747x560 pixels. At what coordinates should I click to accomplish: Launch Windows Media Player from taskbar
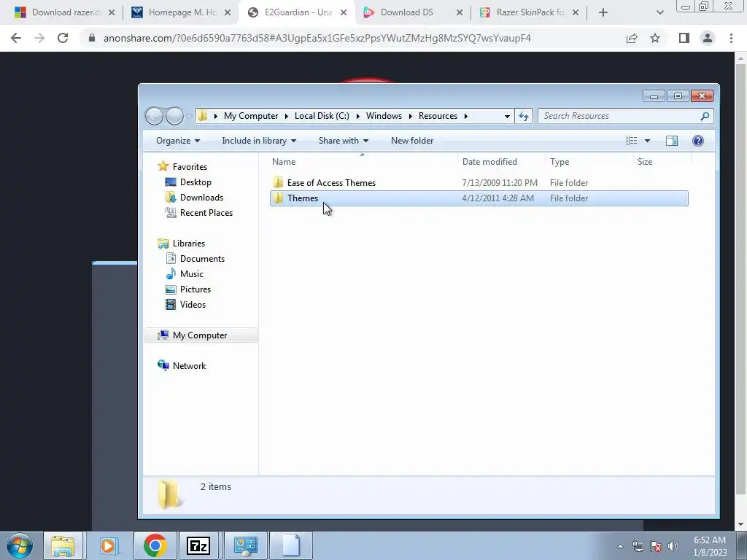pos(108,545)
